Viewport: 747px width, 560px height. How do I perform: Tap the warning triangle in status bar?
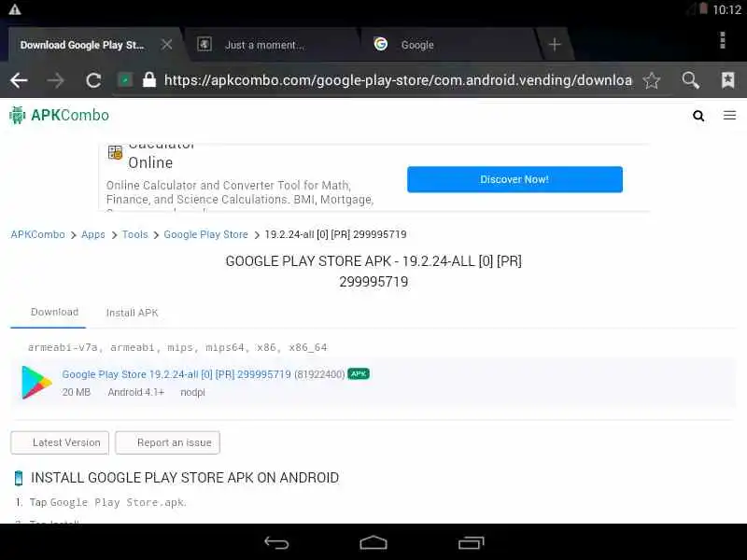[15, 9]
